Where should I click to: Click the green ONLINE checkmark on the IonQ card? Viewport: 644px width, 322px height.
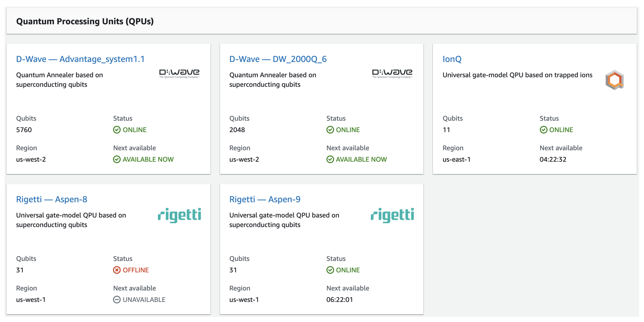click(x=543, y=130)
